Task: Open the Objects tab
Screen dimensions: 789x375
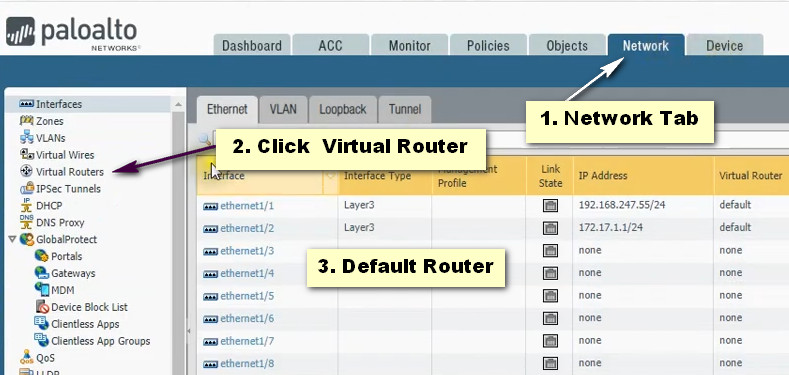Action: [x=567, y=45]
